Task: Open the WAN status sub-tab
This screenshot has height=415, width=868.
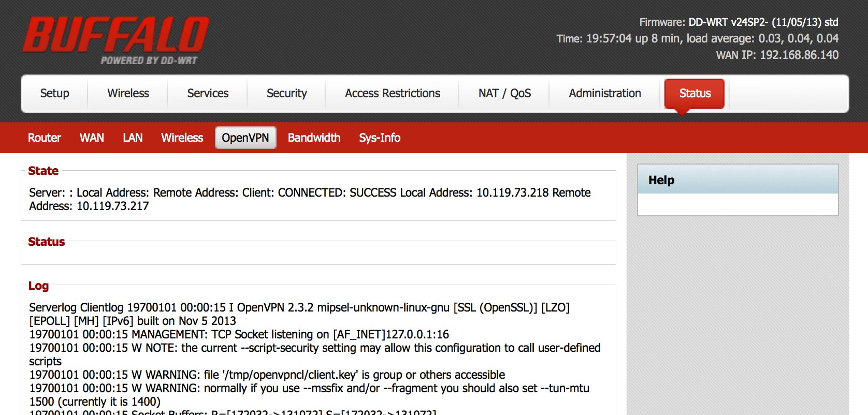Action: [x=92, y=138]
